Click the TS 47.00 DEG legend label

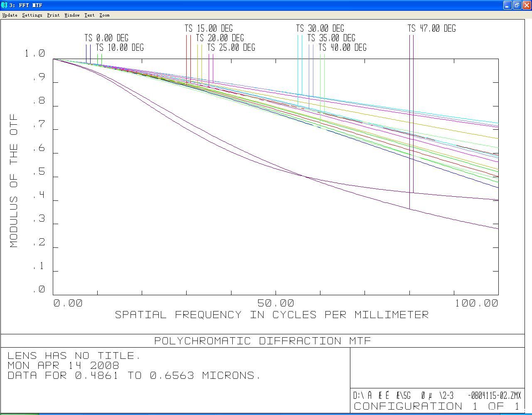pyautogui.click(x=431, y=28)
